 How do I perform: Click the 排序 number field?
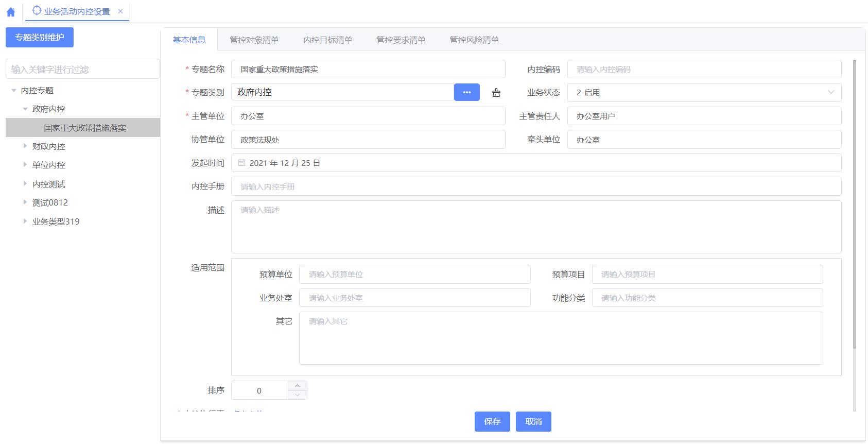259,390
